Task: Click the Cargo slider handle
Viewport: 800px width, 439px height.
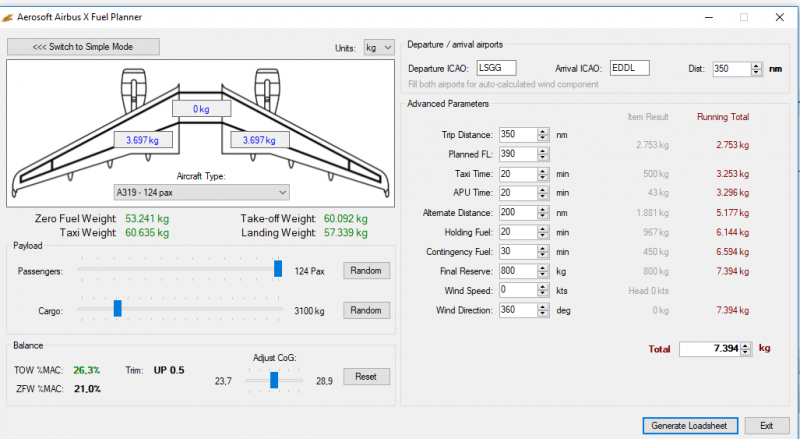Action: tap(118, 308)
